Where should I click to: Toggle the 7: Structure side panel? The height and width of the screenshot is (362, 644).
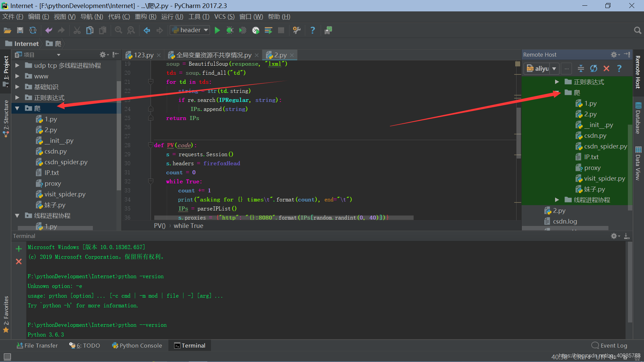[6, 118]
